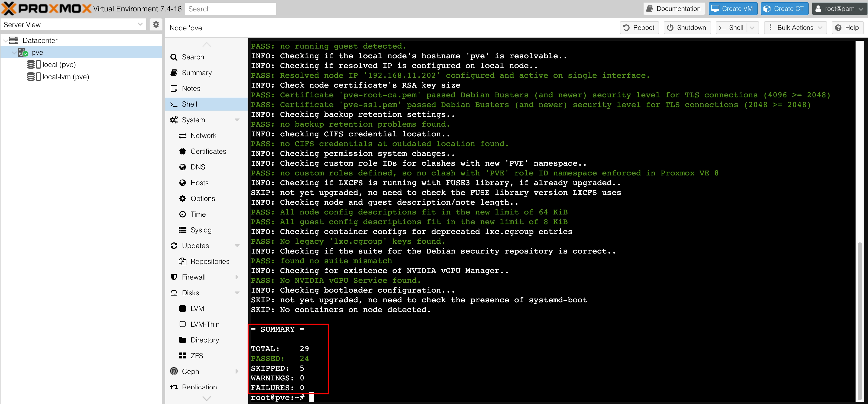
Task: Select the LVM-Thin menu item
Action: (x=203, y=324)
